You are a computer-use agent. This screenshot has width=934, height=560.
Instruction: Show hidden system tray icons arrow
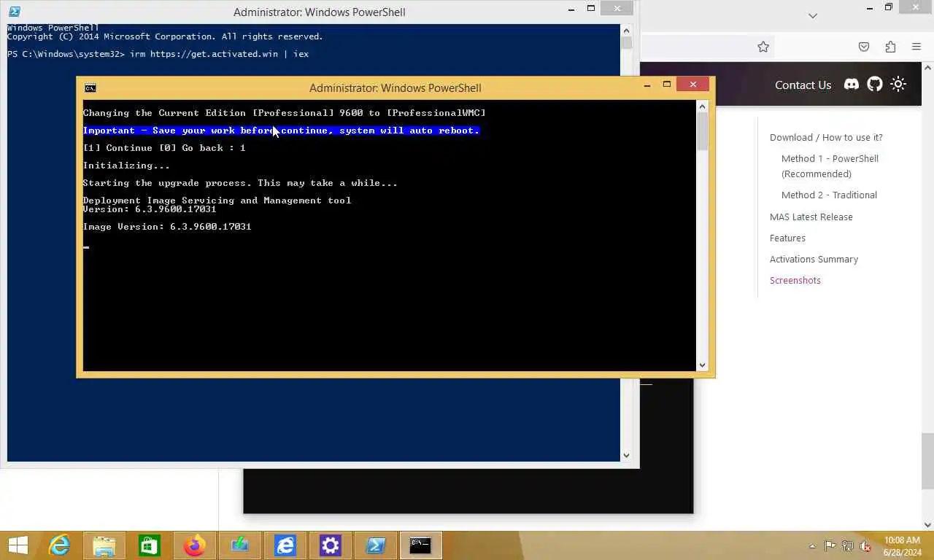coord(813,546)
